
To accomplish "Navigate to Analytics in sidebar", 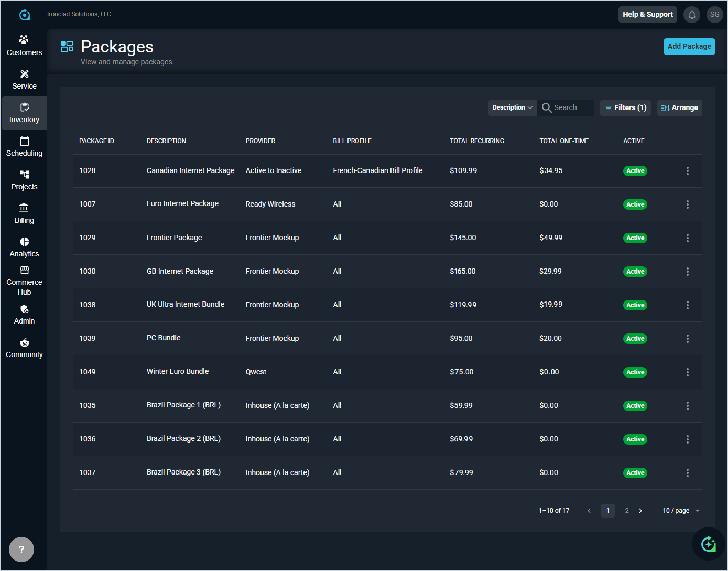I will click(x=24, y=247).
